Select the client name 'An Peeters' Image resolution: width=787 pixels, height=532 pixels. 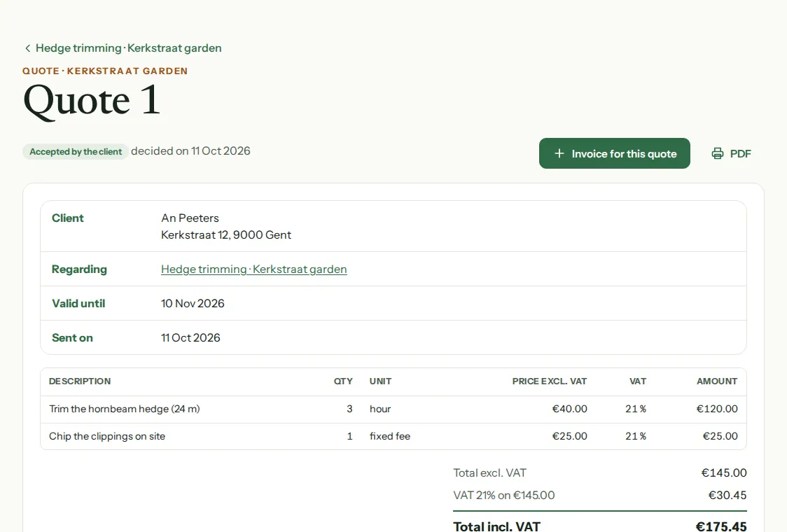pyautogui.click(x=190, y=218)
